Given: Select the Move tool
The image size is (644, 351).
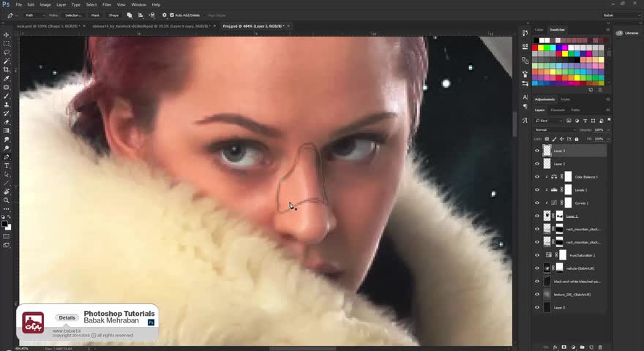Looking at the screenshot, I should pos(6,35).
